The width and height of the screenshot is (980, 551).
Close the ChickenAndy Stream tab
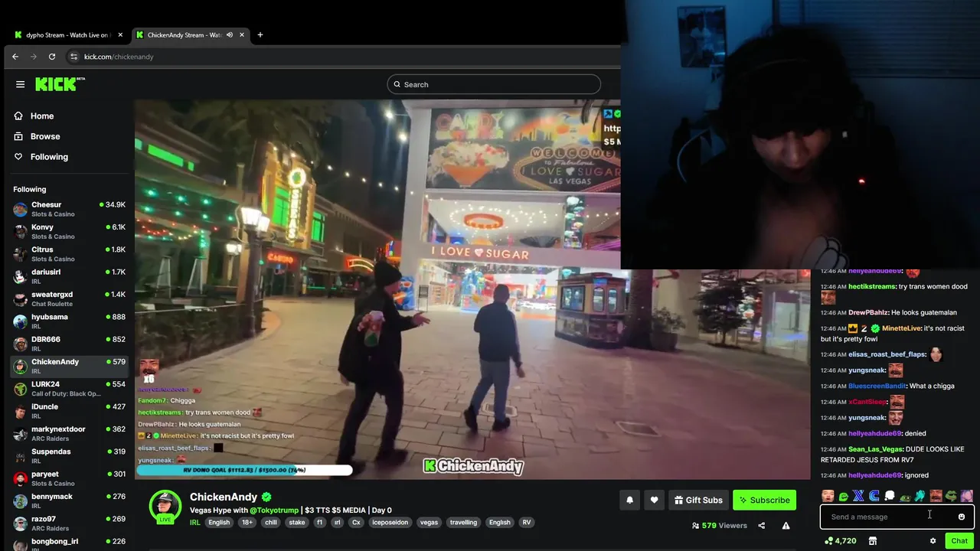242,34
